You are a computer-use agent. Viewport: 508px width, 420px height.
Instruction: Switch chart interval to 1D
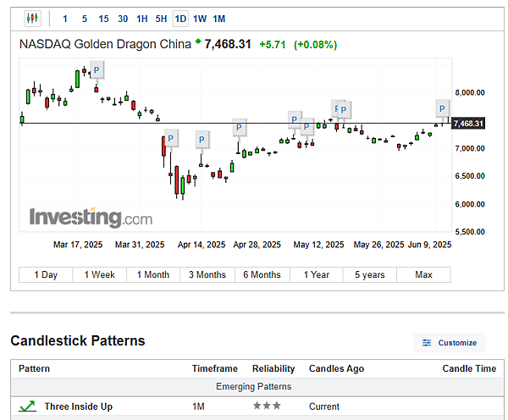[x=180, y=19]
